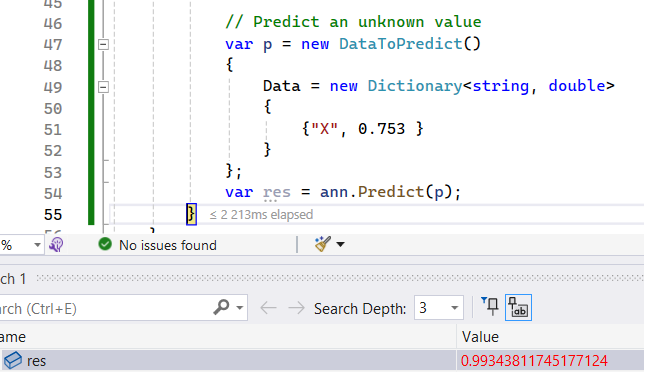Click the res object cube icon
The height and width of the screenshot is (372, 652).
coord(13,360)
